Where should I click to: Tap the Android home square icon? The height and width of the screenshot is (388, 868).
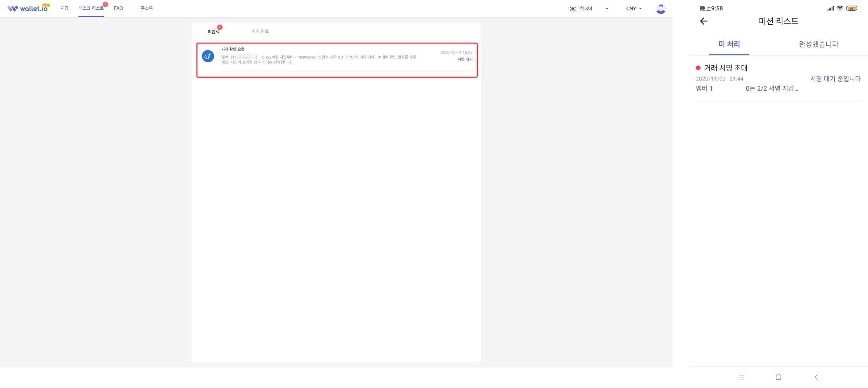tap(778, 377)
